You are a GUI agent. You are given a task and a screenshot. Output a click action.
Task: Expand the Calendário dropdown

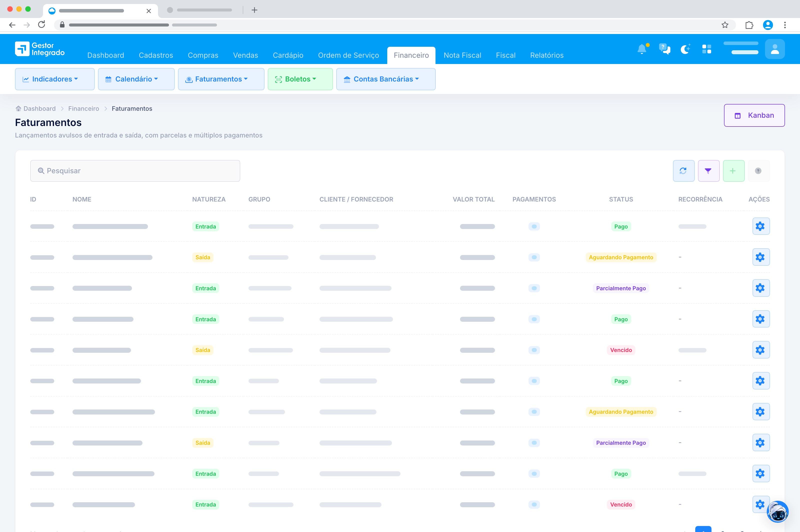(x=136, y=79)
